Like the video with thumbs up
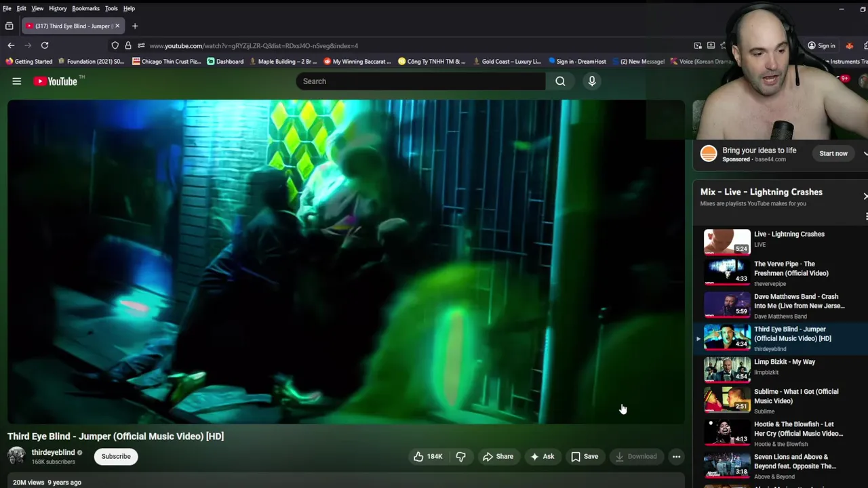 point(428,457)
